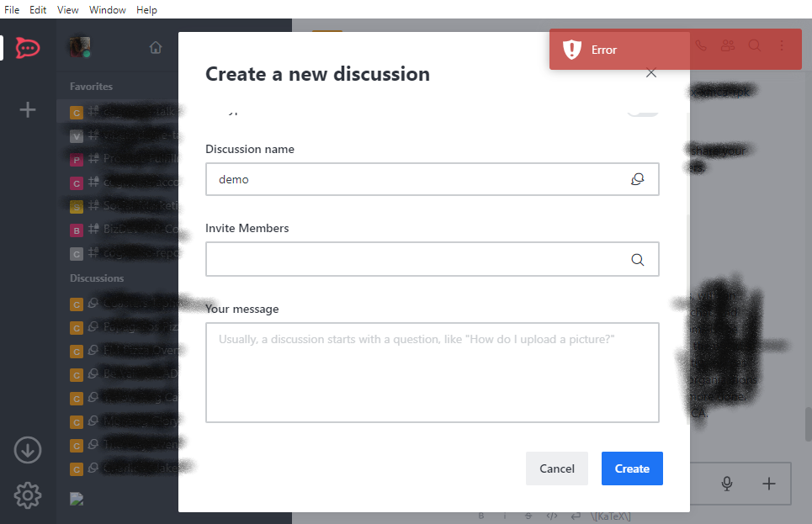Click the magnifier icon in Invite Members field

(x=637, y=259)
